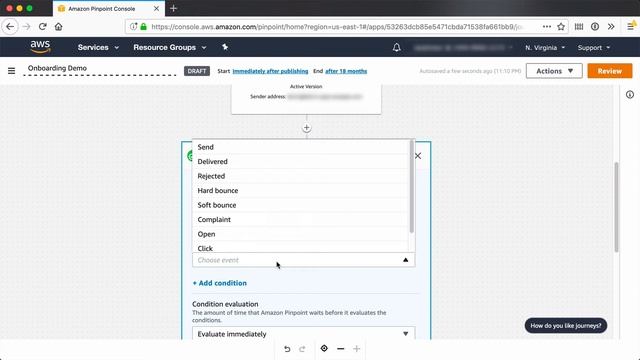Collapse the Choose event dropdown

point(304,260)
